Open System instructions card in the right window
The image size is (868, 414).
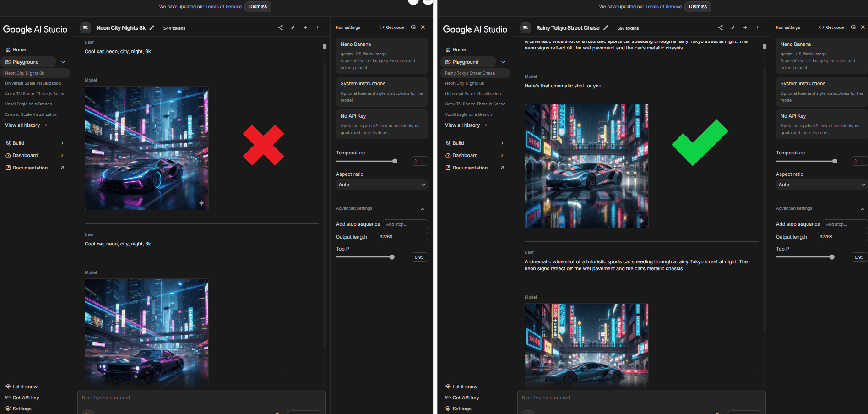(822, 92)
